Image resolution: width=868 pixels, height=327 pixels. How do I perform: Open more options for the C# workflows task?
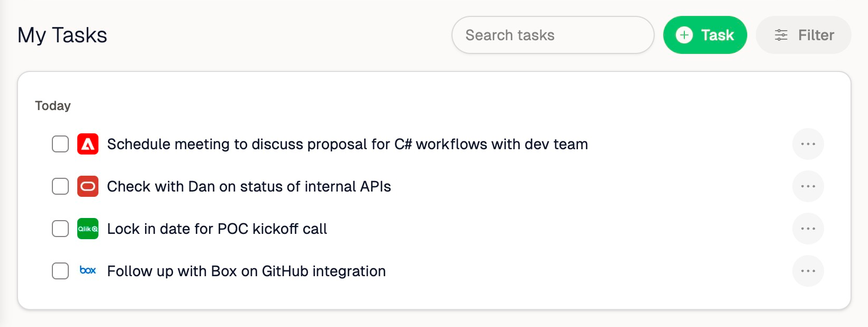coord(808,144)
